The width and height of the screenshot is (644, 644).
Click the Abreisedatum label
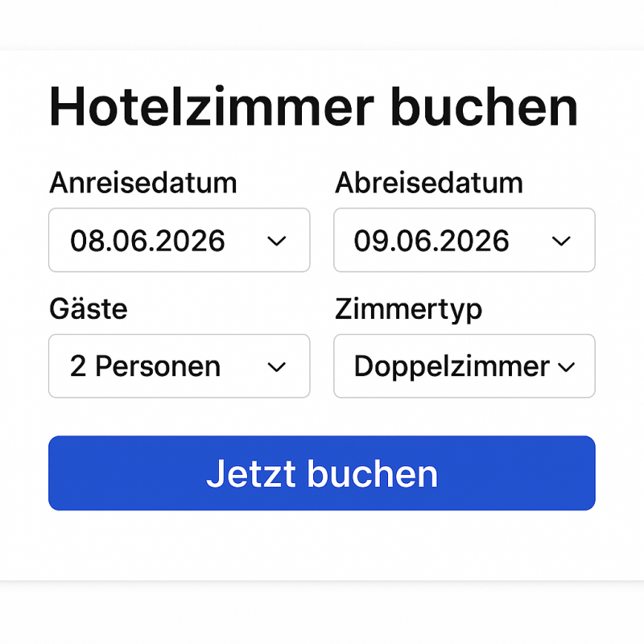pyautogui.click(x=428, y=183)
